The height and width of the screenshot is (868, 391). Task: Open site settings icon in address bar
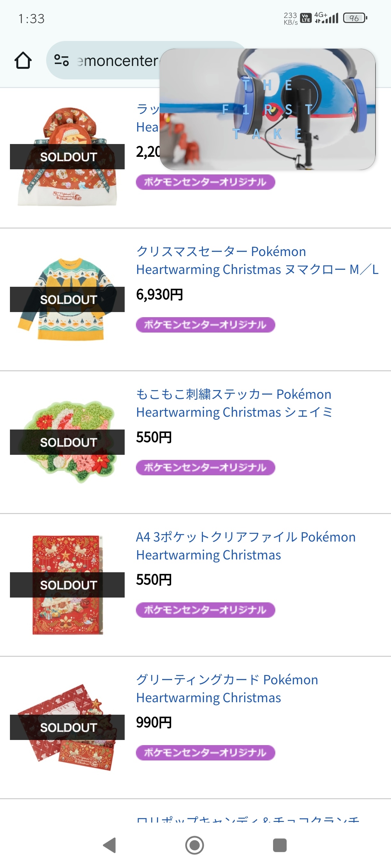[62, 60]
